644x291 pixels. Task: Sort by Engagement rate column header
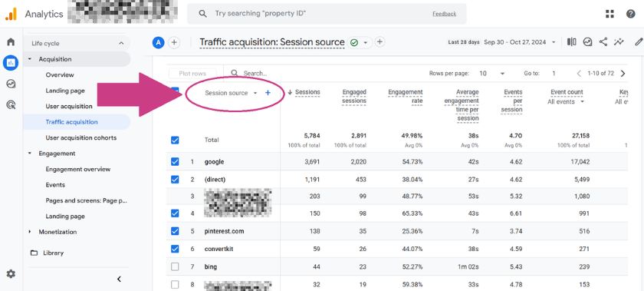tap(406, 96)
